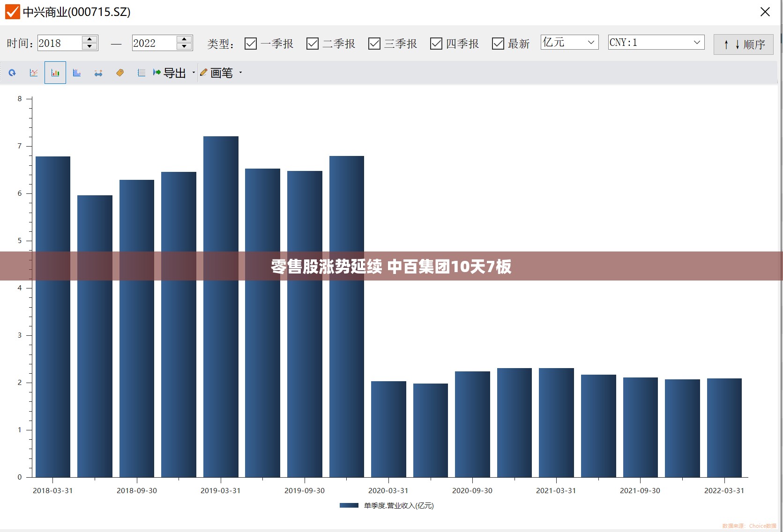Click the start year 2018 input field
Image resolution: width=783 pixels, height=532 pixels.
tap(60, 43)
